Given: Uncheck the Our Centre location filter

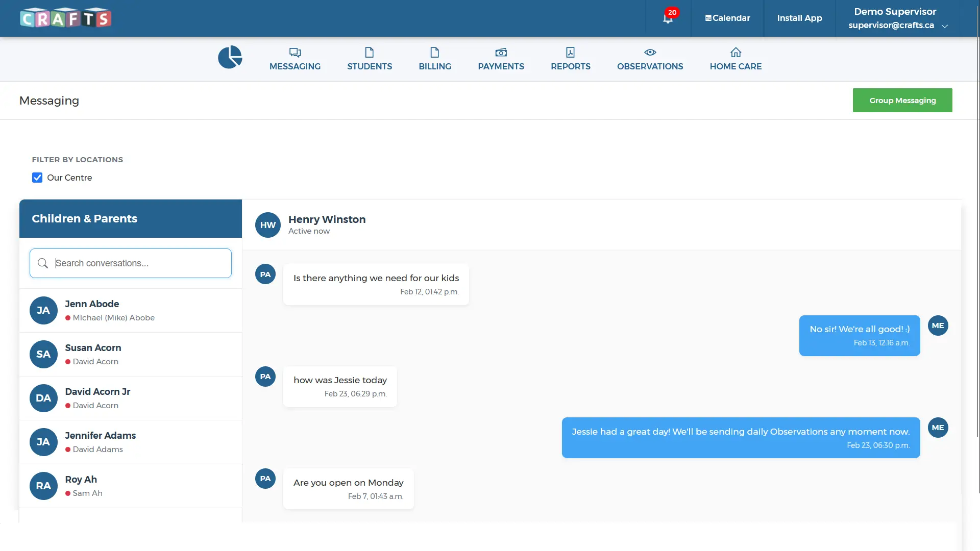Looking at the screenshot, I should pos(37,178).
